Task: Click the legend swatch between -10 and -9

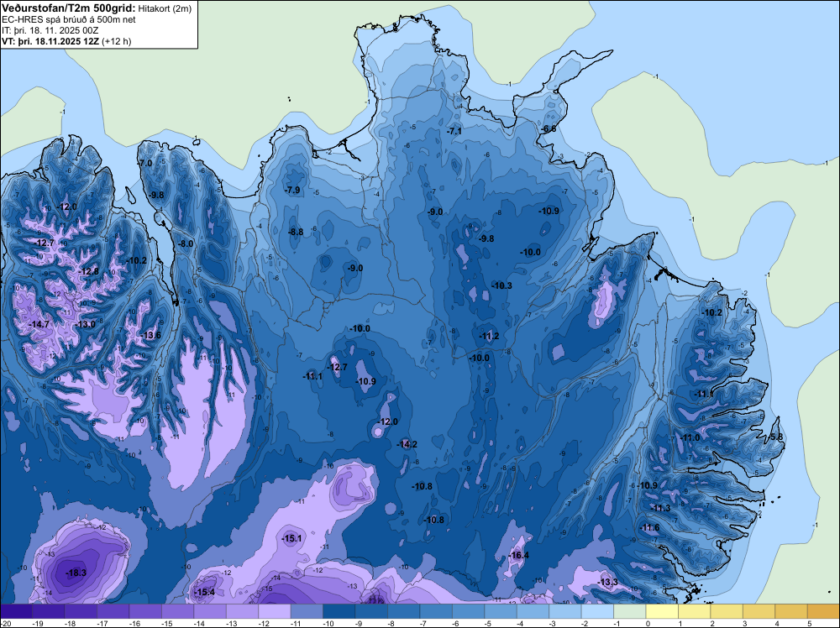Action: tap(339, 611)
